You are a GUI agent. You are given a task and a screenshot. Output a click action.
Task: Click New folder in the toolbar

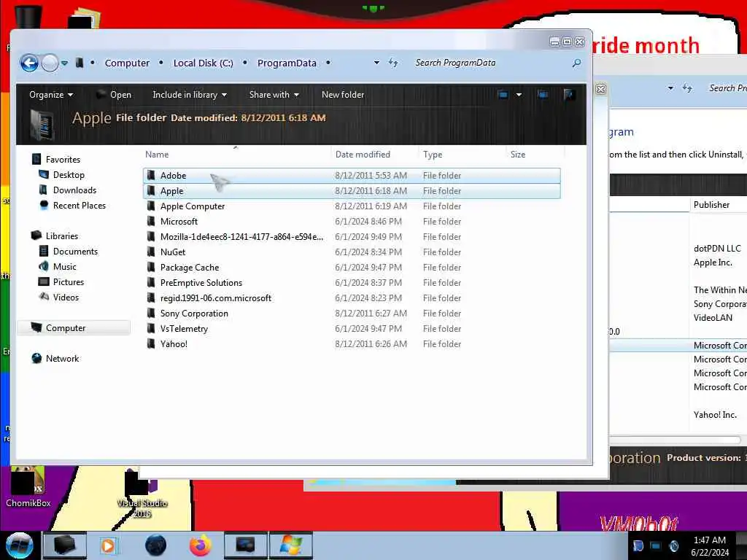click(343, 95)
